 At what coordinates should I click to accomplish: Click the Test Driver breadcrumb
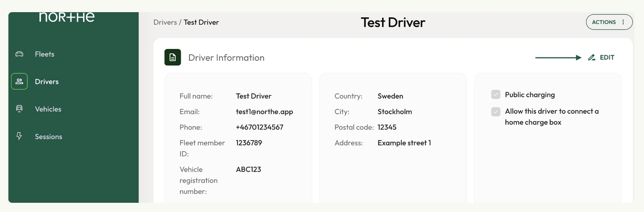[201, 22]
